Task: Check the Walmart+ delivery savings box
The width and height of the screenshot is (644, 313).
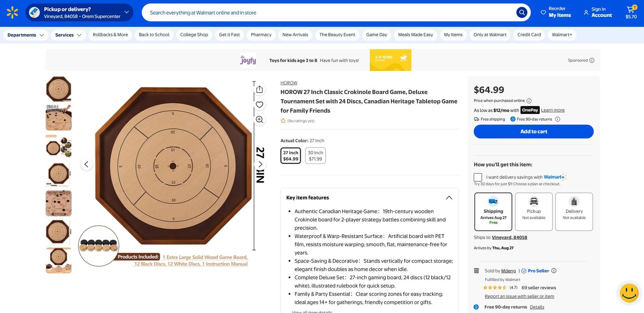Action: point(478,177)
